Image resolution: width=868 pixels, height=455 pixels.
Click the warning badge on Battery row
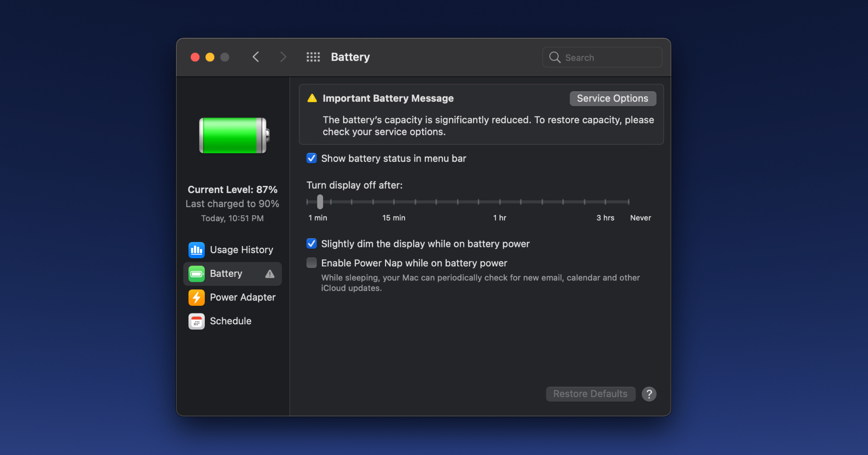(270, 274)
